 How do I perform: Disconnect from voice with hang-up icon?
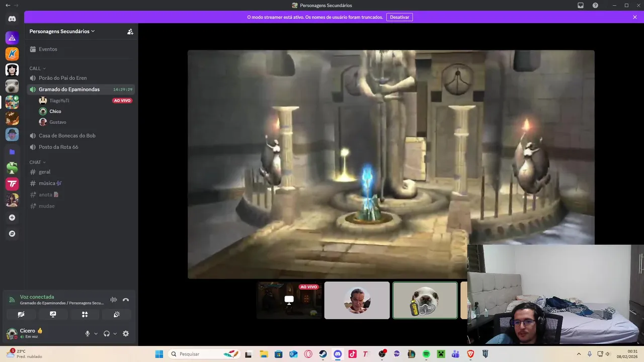click(126, 300)
